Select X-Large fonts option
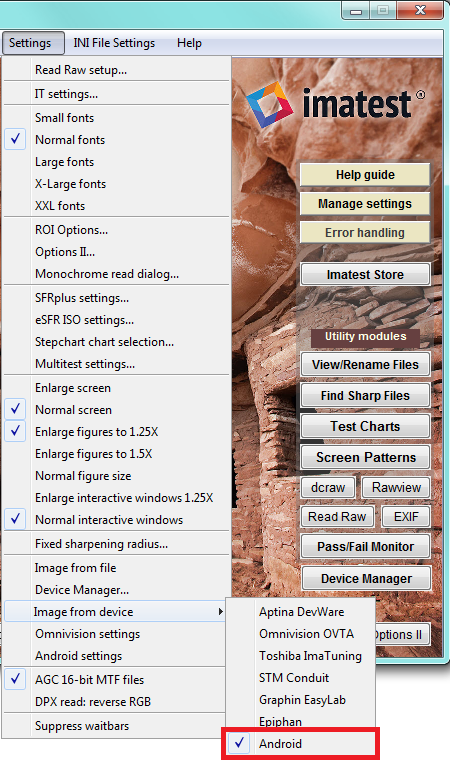The image size is (450, 764). coord(117,183)
